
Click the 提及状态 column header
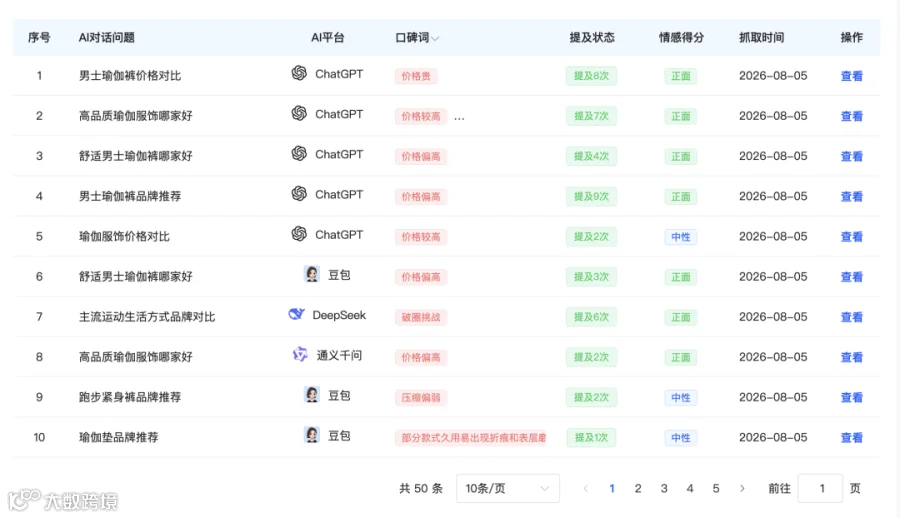[x=592, y=37]
